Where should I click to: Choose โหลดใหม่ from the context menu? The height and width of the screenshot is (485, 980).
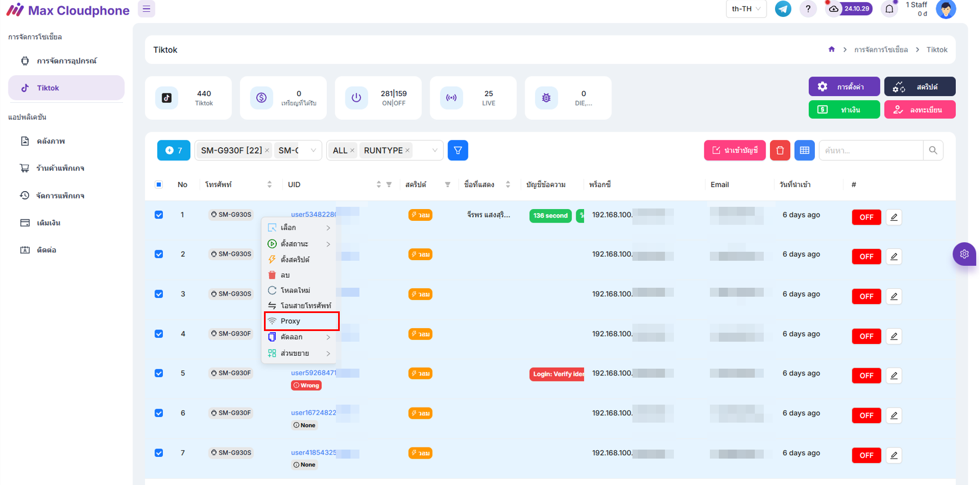[300, 291]
